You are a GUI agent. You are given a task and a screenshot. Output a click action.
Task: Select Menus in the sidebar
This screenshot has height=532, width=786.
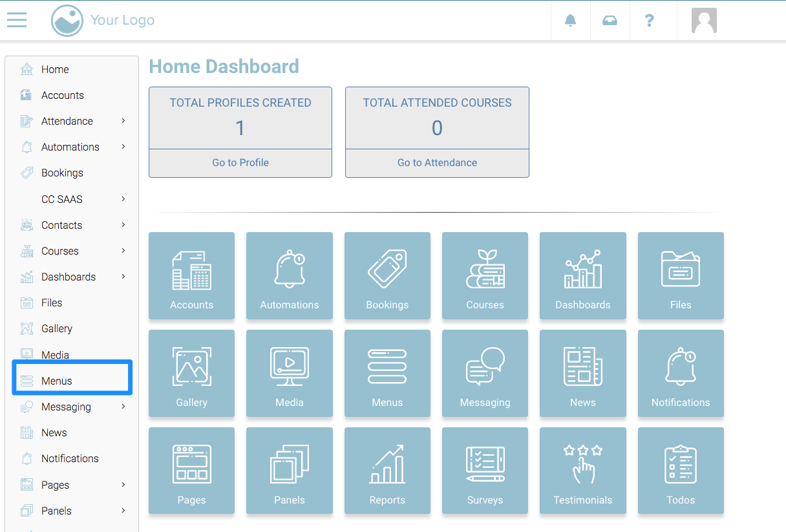click(57, 381)
